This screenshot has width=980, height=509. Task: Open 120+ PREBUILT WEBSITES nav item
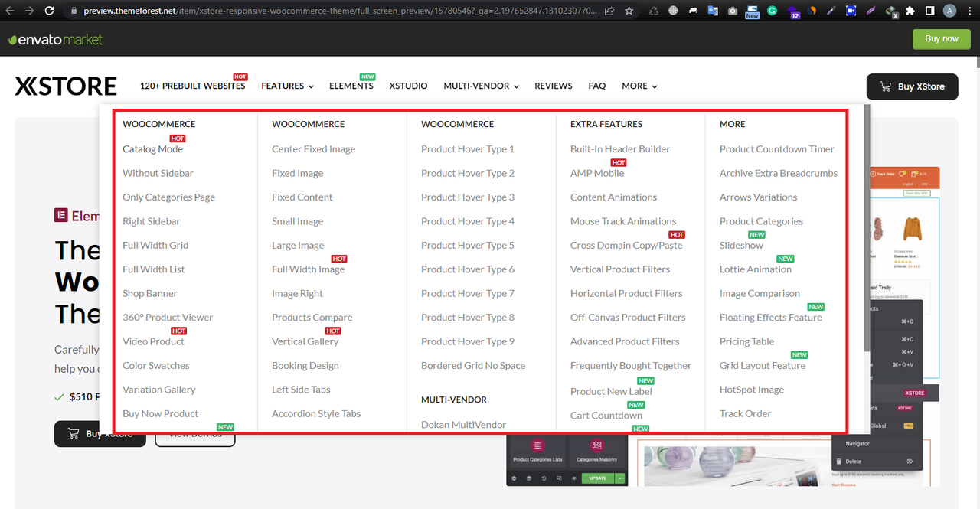(193, 86)
